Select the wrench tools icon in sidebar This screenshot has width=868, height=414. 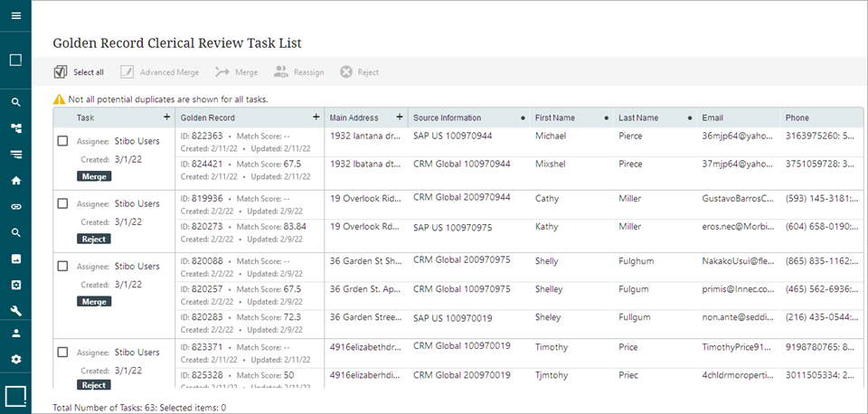click(15, 310)
